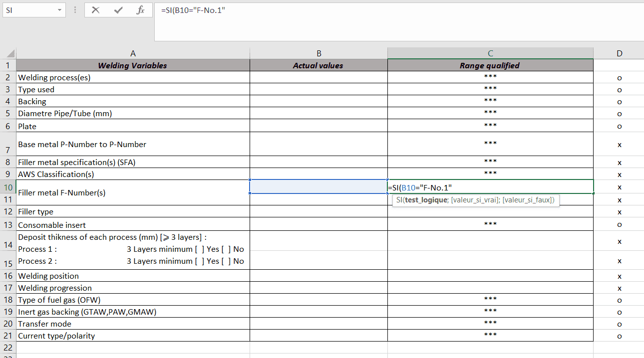Screen dimensions: 644x358
Task: Select column C header
Action: click(x=490, y=53)
